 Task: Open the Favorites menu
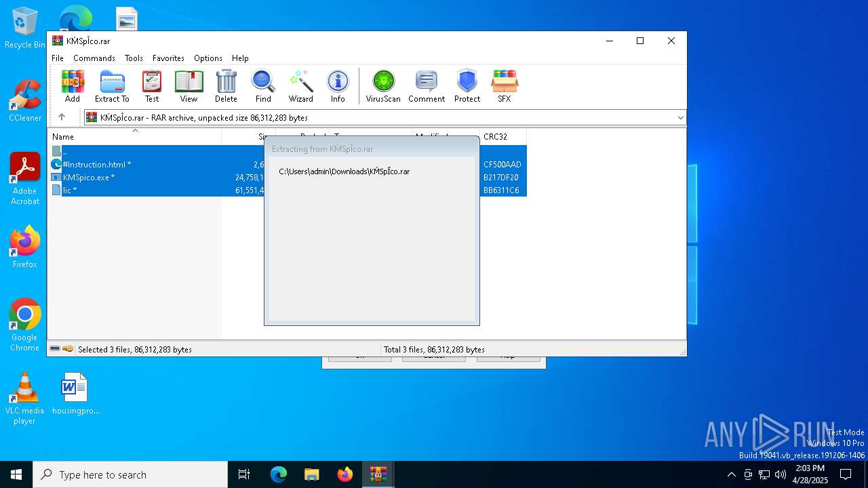[x=168, y=58]
